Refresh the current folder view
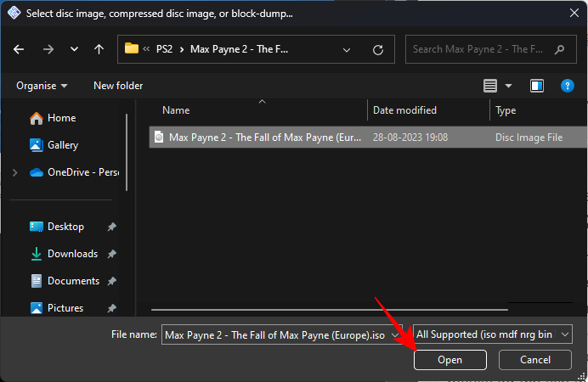This screenshot has height=382, width=588. point(378,49)
